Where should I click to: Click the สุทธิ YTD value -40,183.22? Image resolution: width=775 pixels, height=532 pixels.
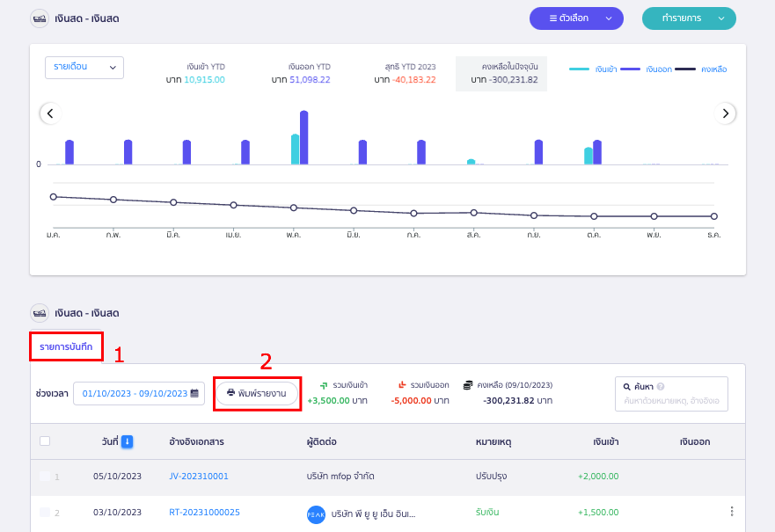point(413,79)
